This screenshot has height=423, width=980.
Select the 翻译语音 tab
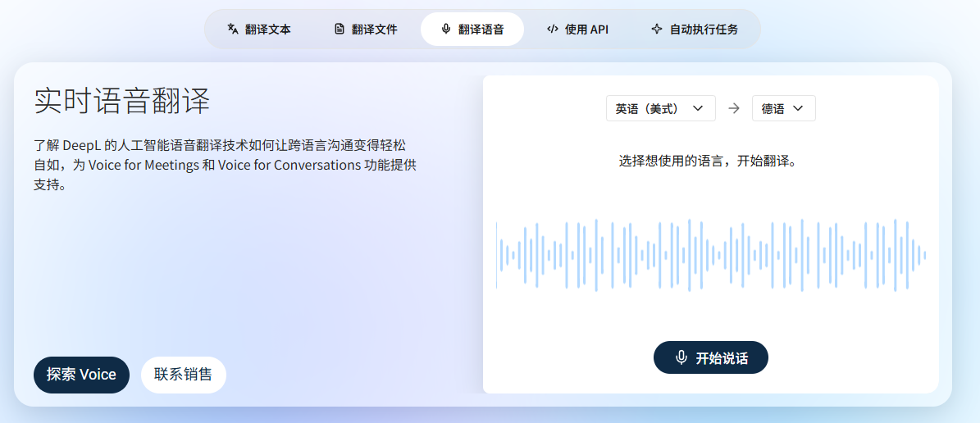[x=472, y=29]
